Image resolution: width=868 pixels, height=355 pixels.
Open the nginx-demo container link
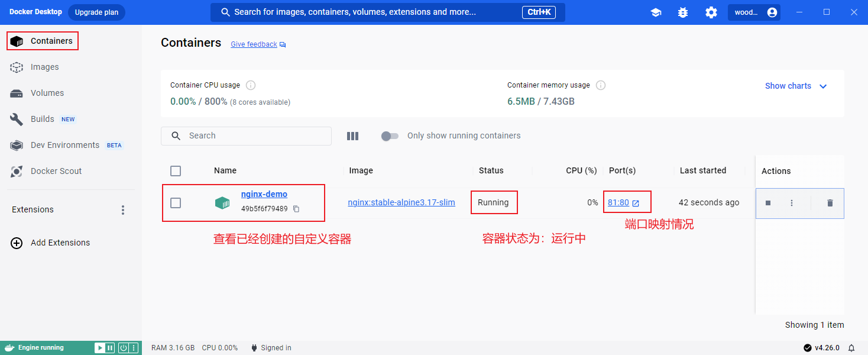(264, 194)
